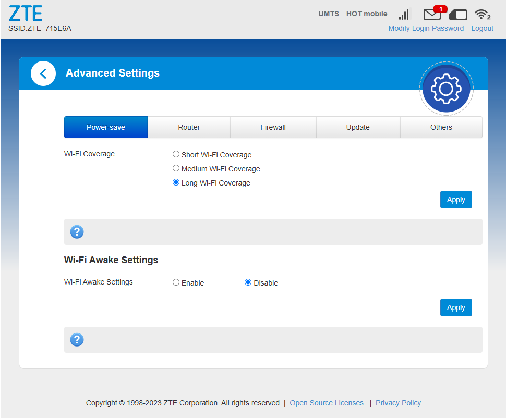This screenshot has width=506, height=420.
Task: Apply the Wi-Fi Awake Settings
Action: tap(456, 307)
